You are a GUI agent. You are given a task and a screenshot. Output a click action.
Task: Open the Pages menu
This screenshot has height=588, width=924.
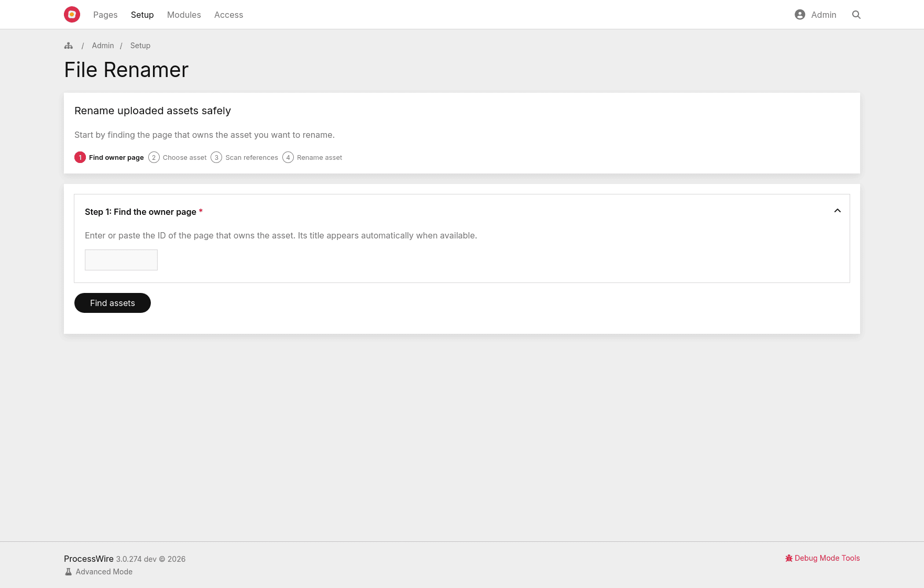105,15
